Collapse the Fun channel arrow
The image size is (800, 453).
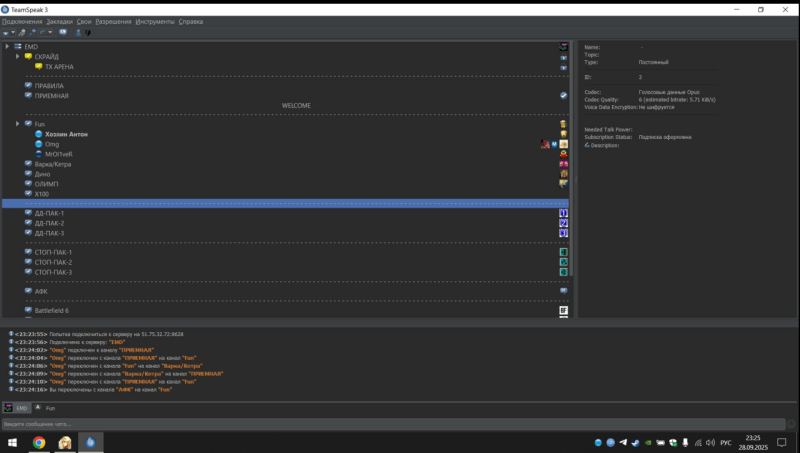point(17,124)
